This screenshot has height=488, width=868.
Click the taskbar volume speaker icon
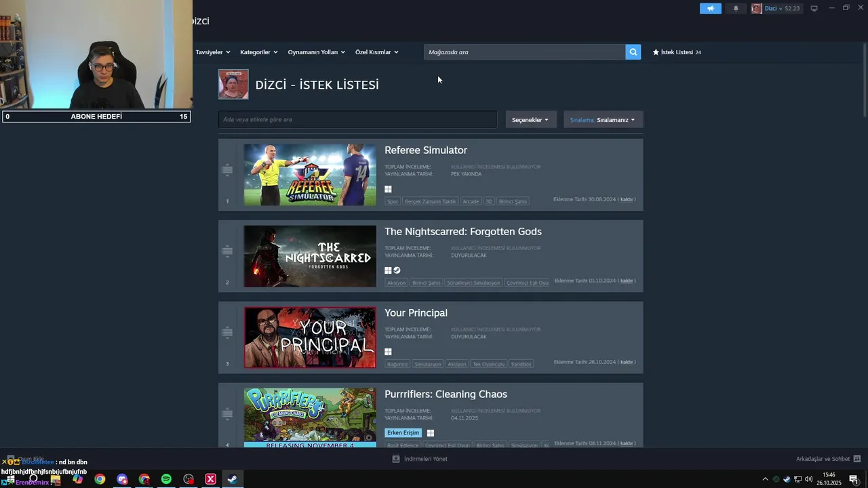click(808, 479)
